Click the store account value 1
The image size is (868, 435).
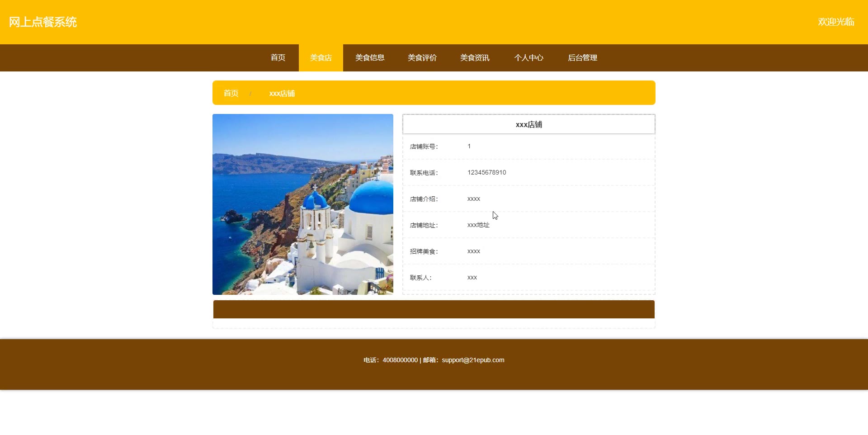coord(469,146)
